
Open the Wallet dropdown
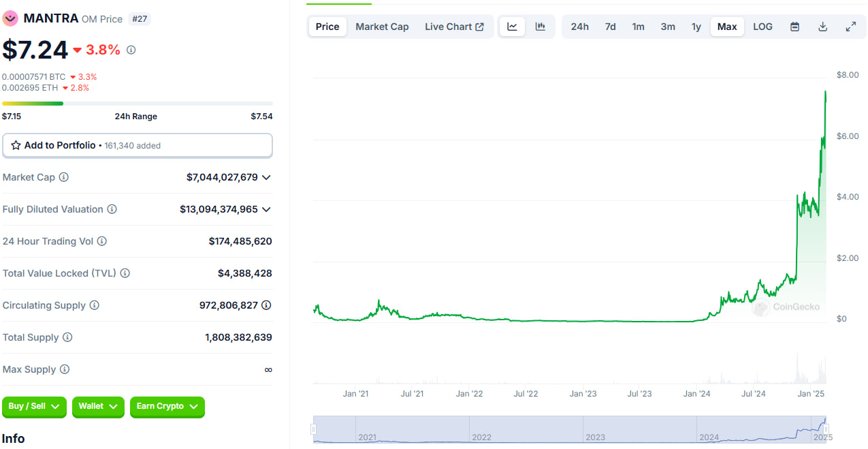(x=98, y=407)
